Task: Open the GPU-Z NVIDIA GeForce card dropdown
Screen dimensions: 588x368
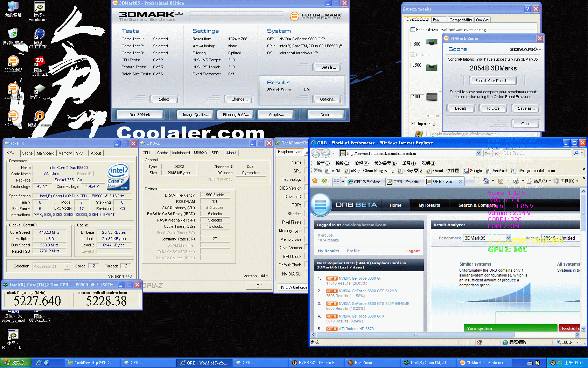Action: coord(293,287)
